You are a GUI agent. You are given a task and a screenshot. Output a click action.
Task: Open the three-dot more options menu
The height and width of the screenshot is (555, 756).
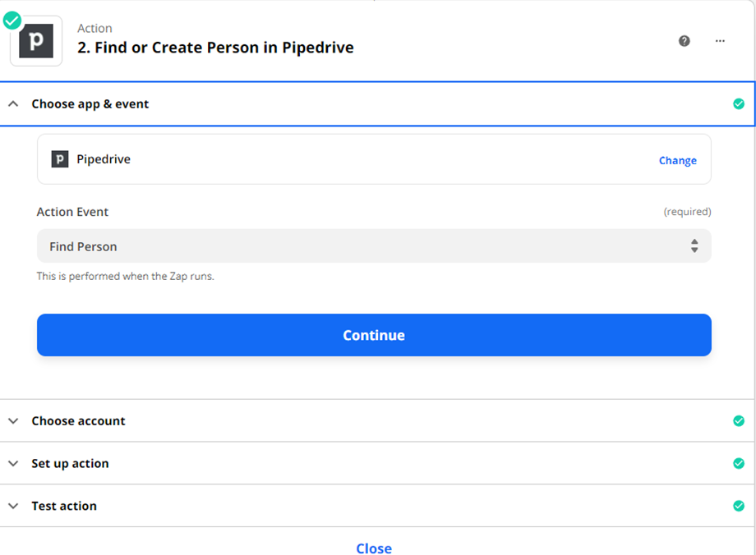point(720,41)
